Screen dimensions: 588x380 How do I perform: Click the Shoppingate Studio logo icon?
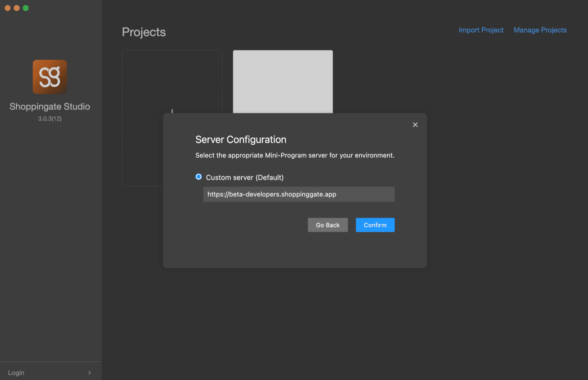(x=50, y=77)
